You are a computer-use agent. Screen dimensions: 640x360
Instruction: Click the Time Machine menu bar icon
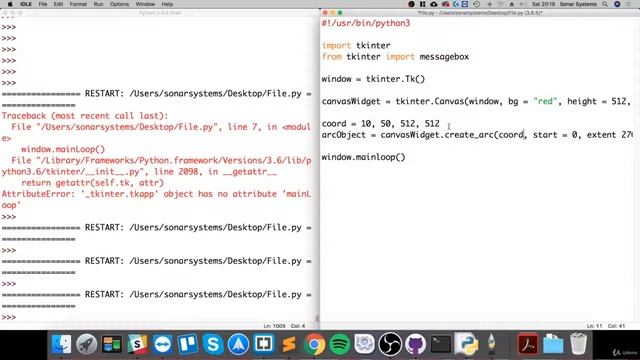point(476,4)
